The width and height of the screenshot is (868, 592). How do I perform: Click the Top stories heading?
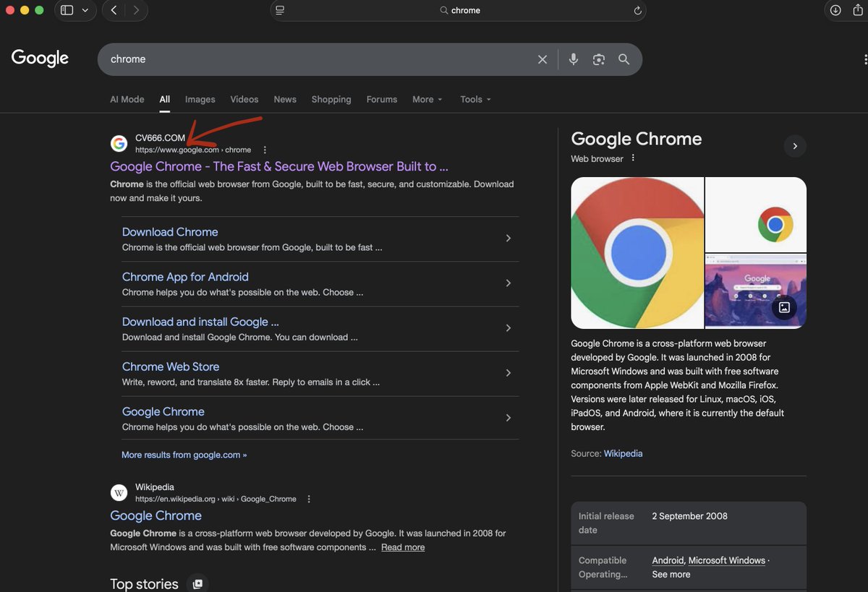(144, 583)
